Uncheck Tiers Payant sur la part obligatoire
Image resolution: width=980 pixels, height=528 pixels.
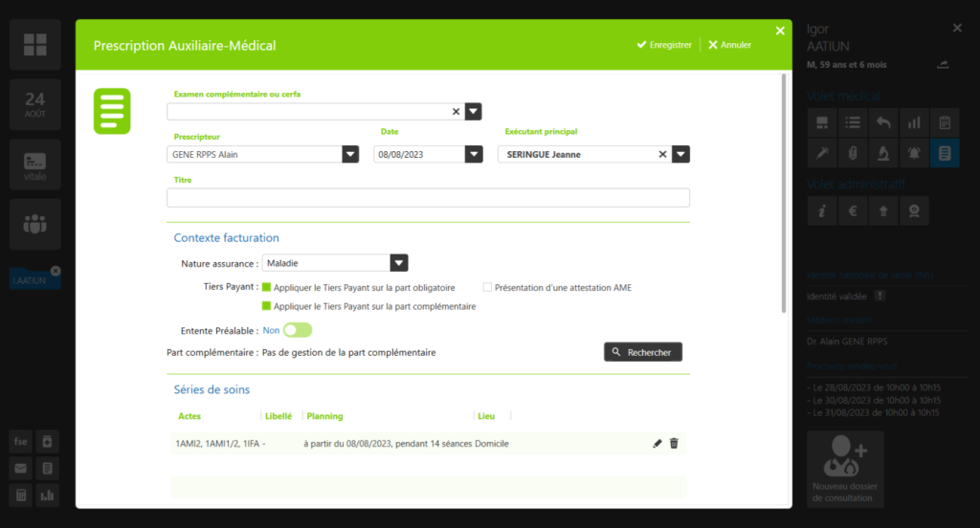pos(267,287)
